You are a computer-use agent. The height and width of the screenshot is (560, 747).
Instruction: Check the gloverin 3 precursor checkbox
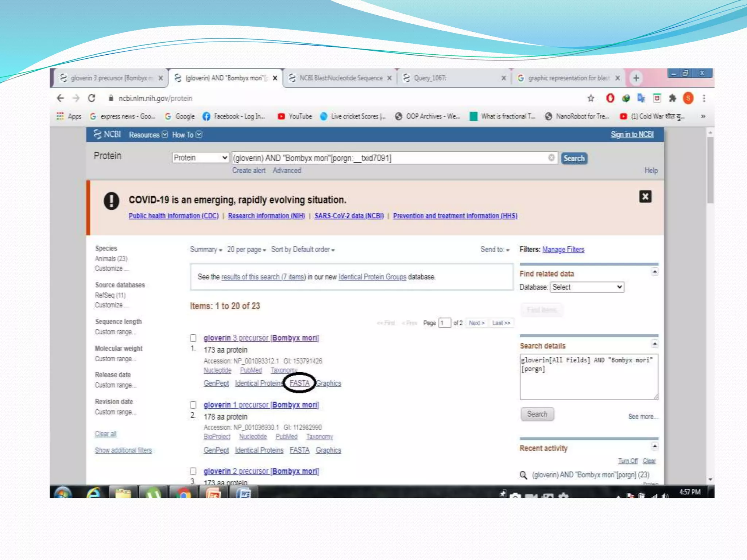tap(193, 338)
